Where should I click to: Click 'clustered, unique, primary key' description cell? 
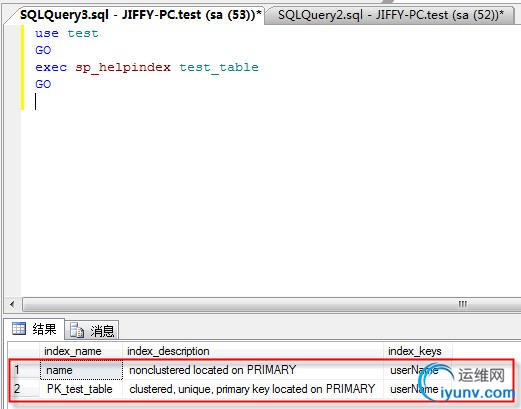click(253, 389)
